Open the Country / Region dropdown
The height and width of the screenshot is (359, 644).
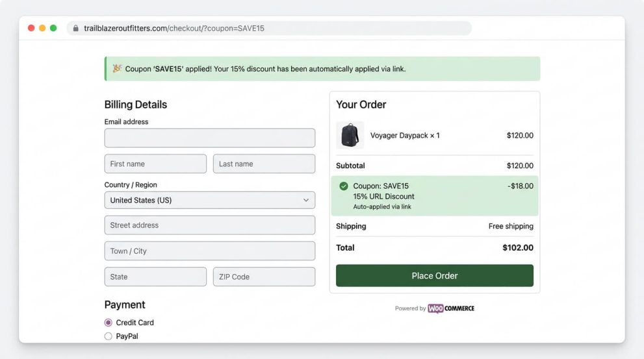tap(210, 200)
